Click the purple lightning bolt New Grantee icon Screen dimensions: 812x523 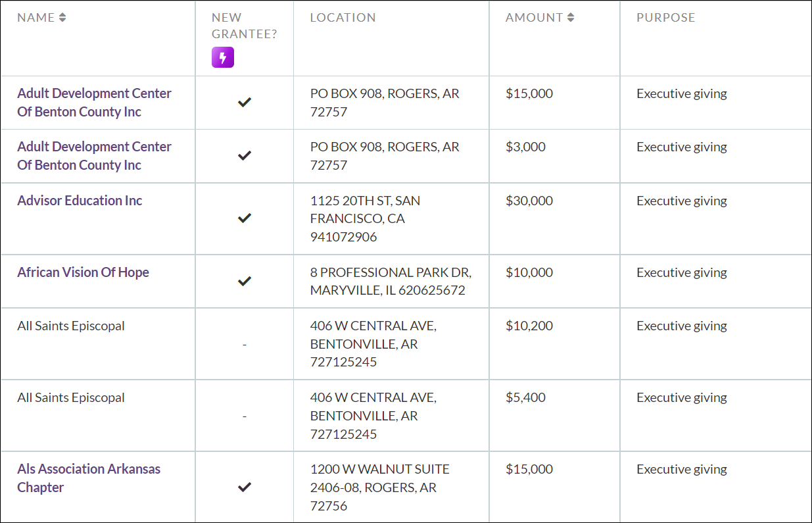222,57
